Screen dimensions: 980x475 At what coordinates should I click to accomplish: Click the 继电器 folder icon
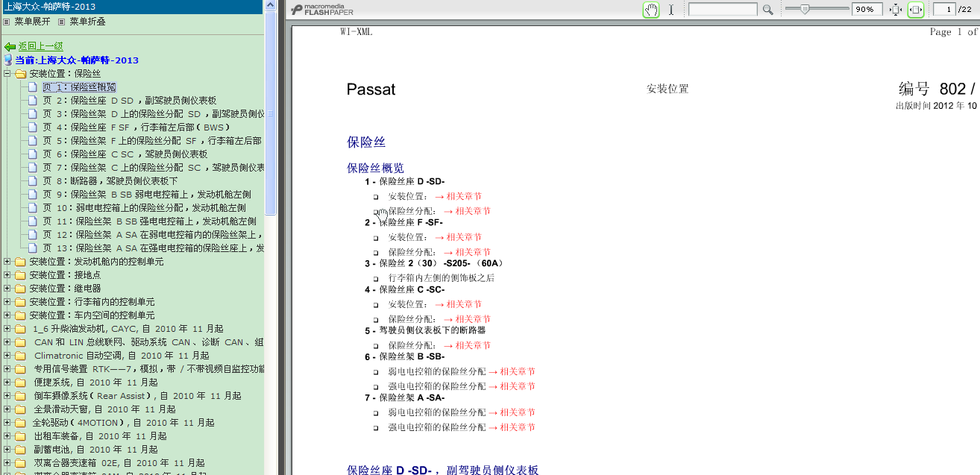pyautogui.click(x=20, y=289)
